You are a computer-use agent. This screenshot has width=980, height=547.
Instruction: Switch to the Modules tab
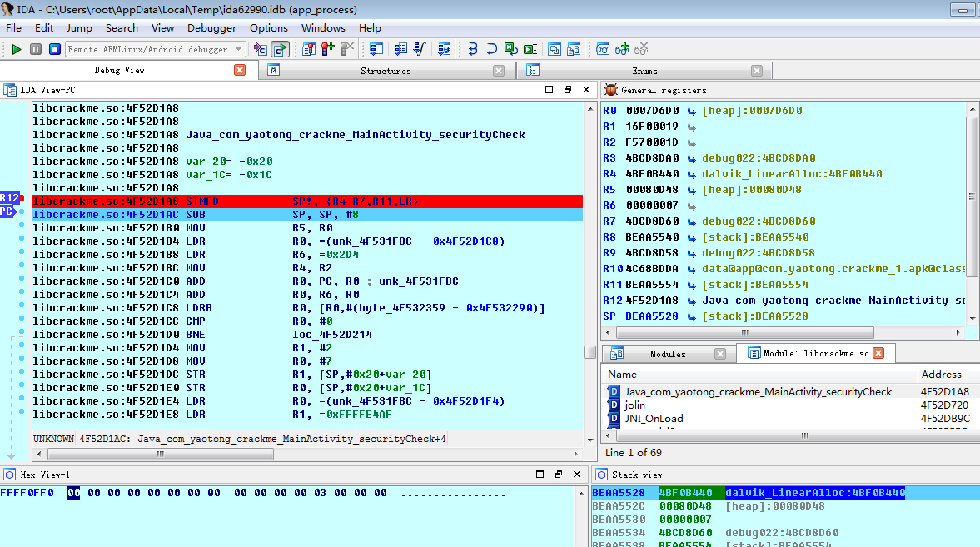pyautogui.click(x=667, y=354)
